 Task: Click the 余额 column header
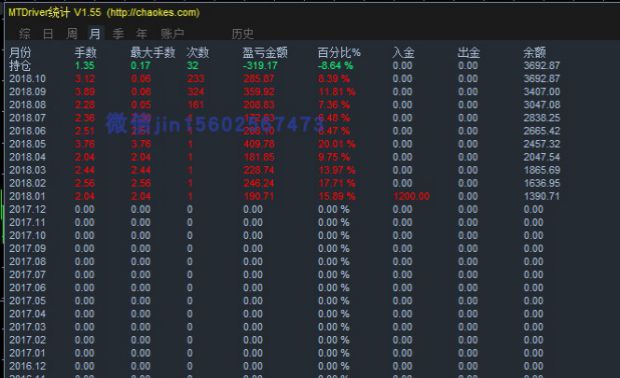[535, 52]
